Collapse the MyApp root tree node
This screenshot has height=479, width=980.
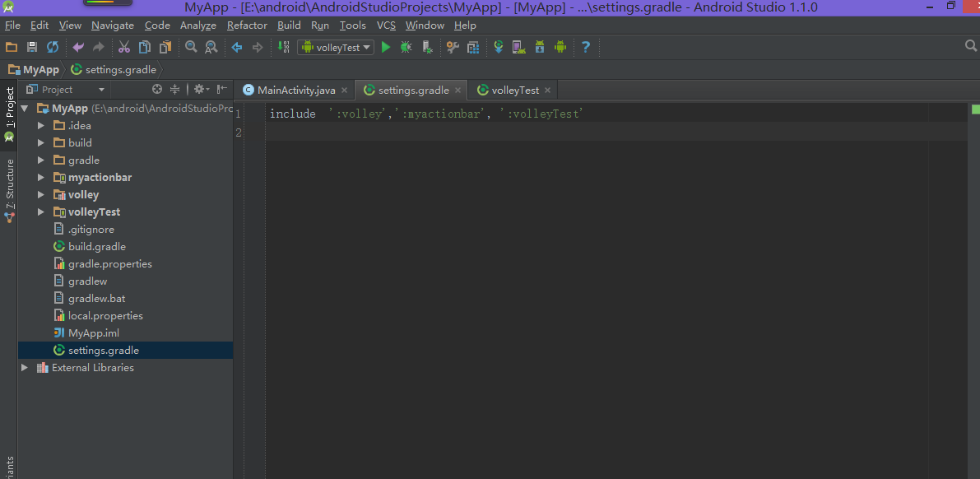click(25, 108)
